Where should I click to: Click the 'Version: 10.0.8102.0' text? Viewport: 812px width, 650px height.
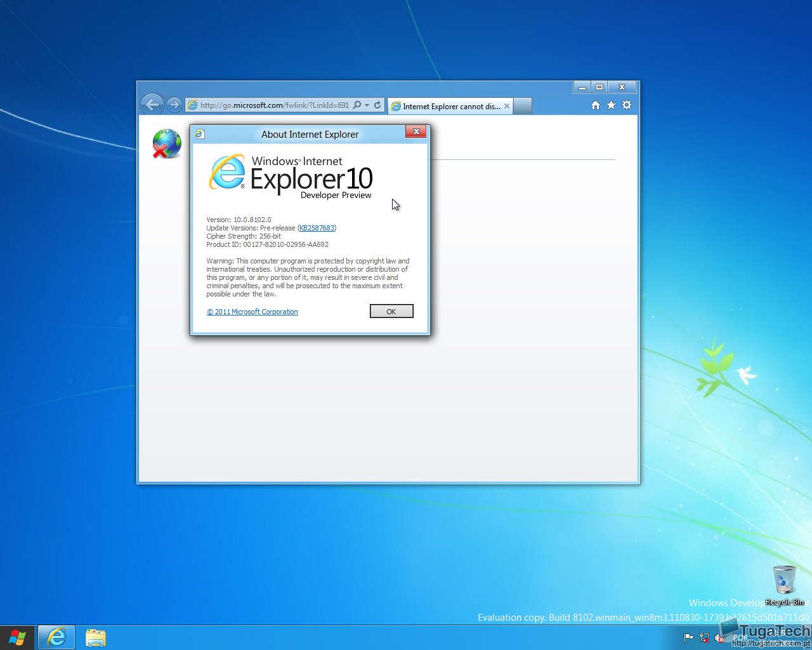pos(239,220)
